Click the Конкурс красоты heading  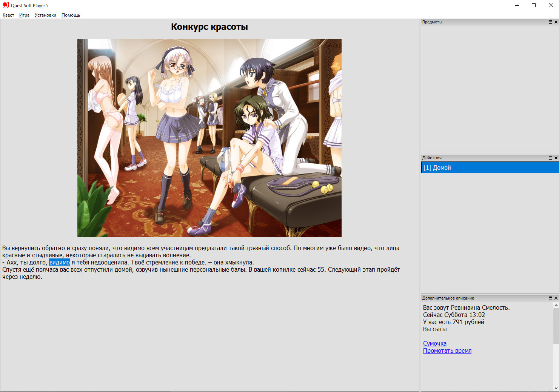pyautogui.click(x=209, y=27)
